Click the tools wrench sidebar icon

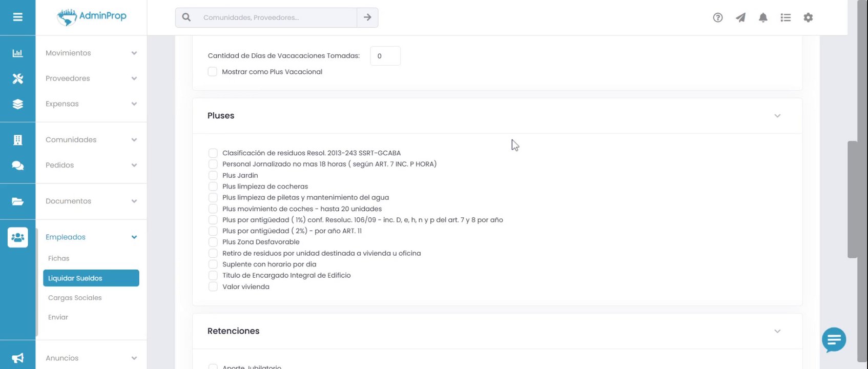click(x=18, y=78)
